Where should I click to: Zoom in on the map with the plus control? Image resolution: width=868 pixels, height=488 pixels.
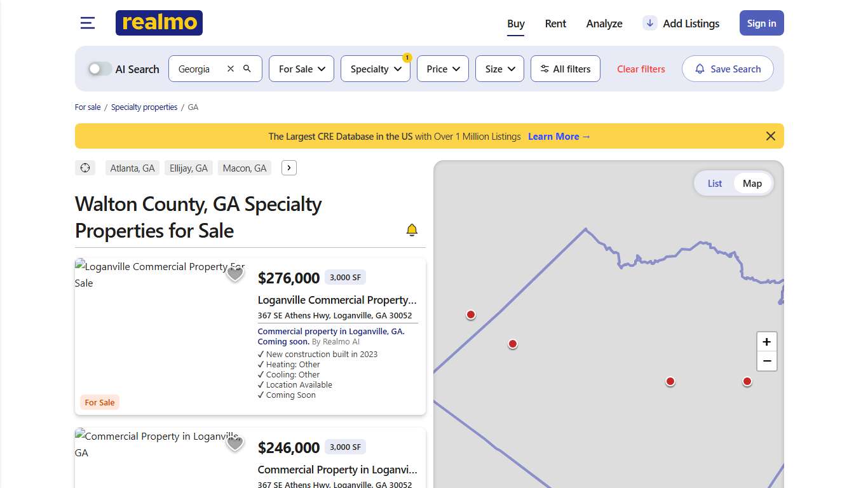(x=767, y=341)
